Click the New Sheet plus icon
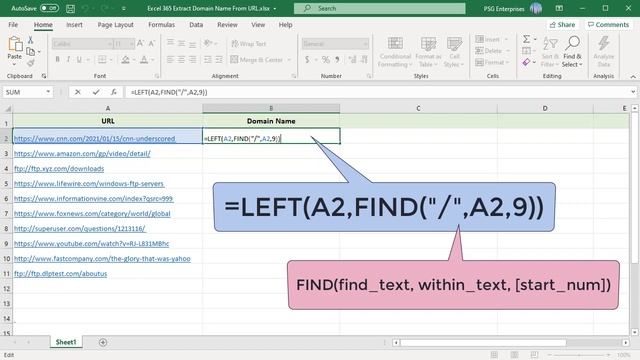The height and width of the screenshot is (360, 640). pos(103,342)
